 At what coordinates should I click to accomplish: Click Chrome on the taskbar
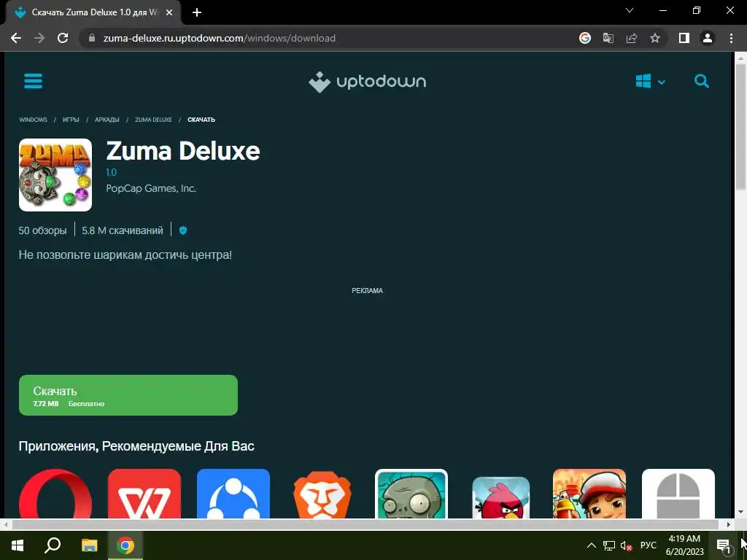pos(125,545)
